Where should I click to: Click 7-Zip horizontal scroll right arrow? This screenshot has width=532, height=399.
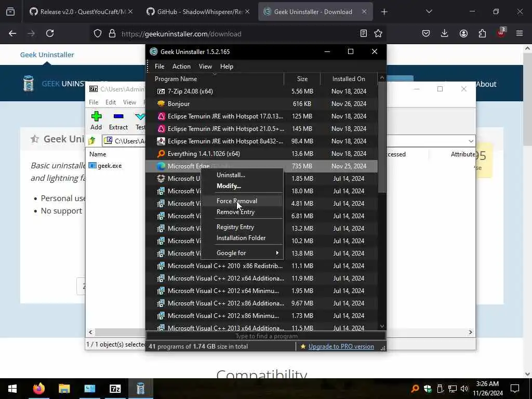click(470, 332)
